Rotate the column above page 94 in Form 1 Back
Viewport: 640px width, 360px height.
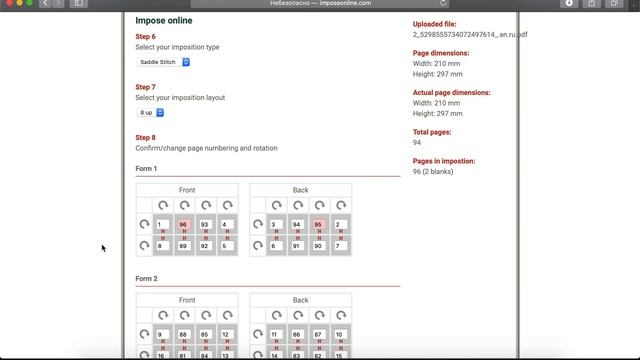(x=298, y=205)
